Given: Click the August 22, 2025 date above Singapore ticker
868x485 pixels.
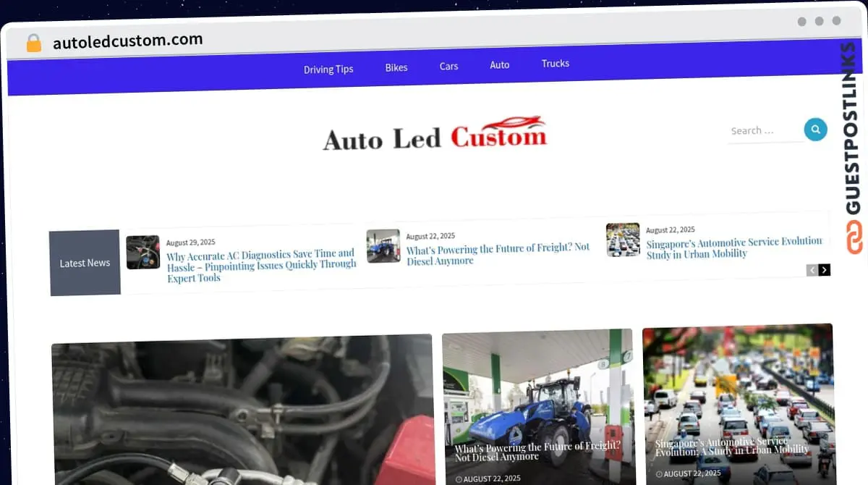Looking at the screenshot, I should pyautogui.click(x=671, y=229).
